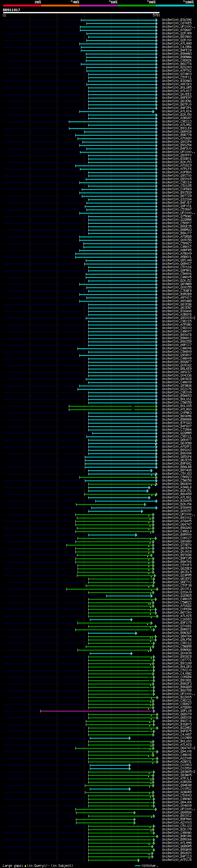197x868 pixels.
Task: Select hit label UniRef100_B2ZAR2
Action: coord(176,728)
